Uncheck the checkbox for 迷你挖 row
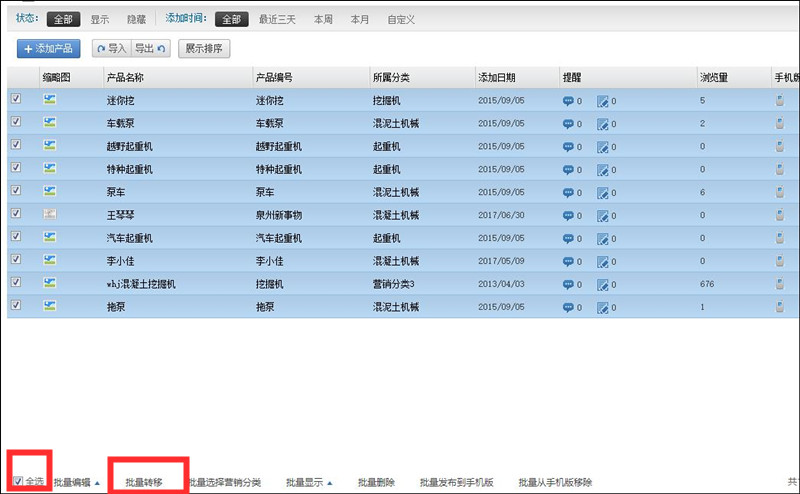The height and width of the screenshot is (494, 800). pos(16,100)
